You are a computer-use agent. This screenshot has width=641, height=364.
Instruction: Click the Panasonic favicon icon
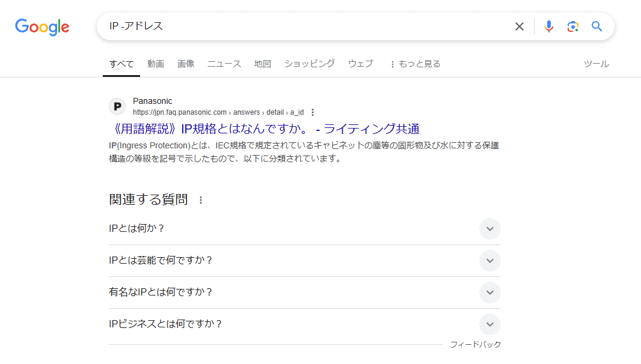coord(117,106)
